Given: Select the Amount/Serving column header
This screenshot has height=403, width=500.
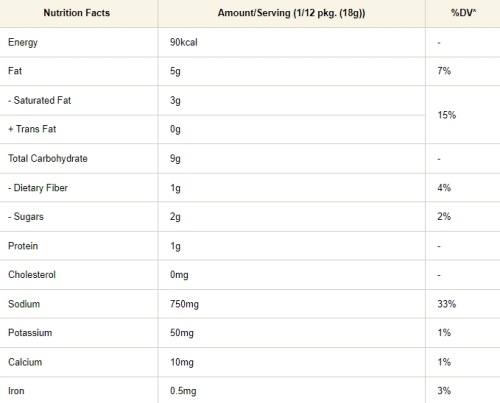Looking at the screenshot, I should tap(291, 13).
